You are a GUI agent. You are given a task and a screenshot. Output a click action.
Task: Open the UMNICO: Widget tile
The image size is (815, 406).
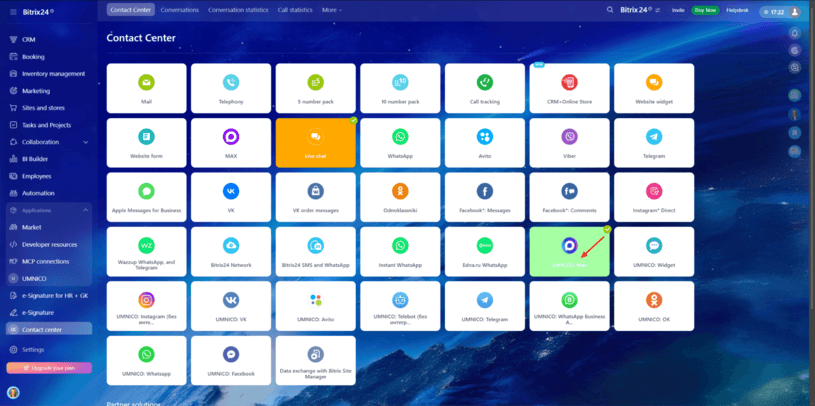click(654, 252)
